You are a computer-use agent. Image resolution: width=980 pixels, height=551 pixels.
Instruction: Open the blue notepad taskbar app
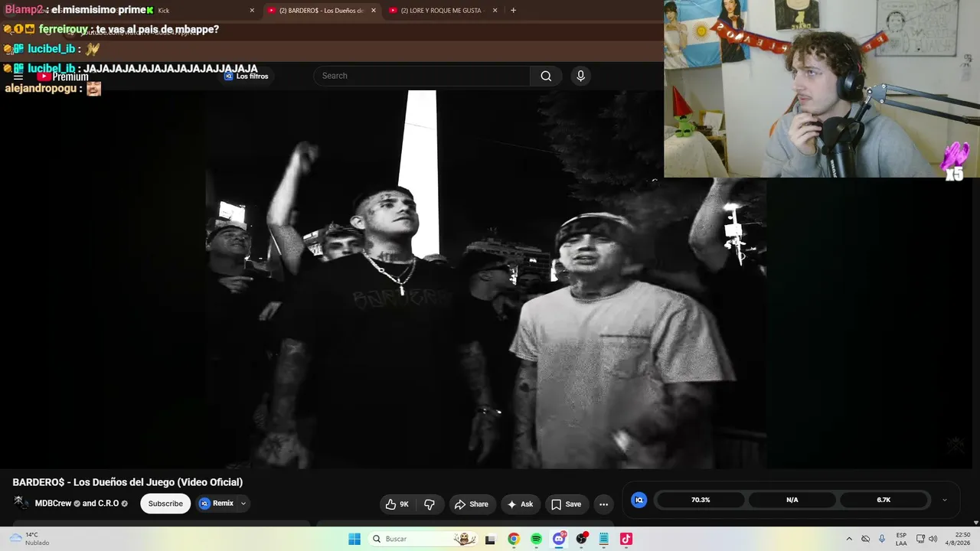[604, 539]
